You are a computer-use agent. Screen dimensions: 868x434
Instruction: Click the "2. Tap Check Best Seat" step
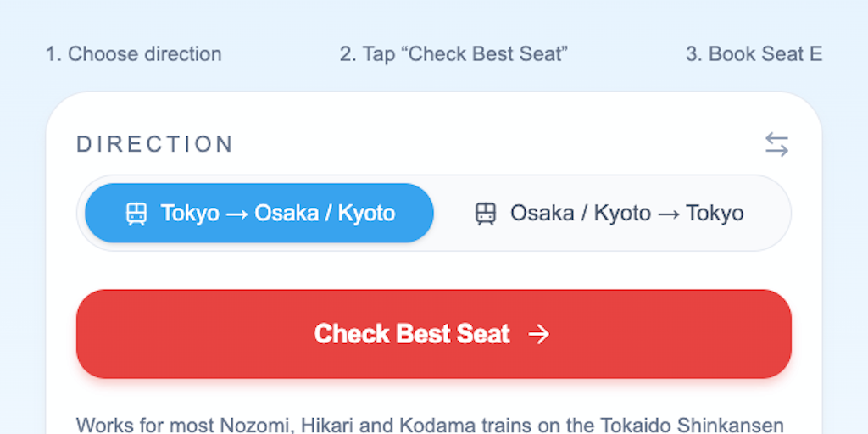point(453,54)
